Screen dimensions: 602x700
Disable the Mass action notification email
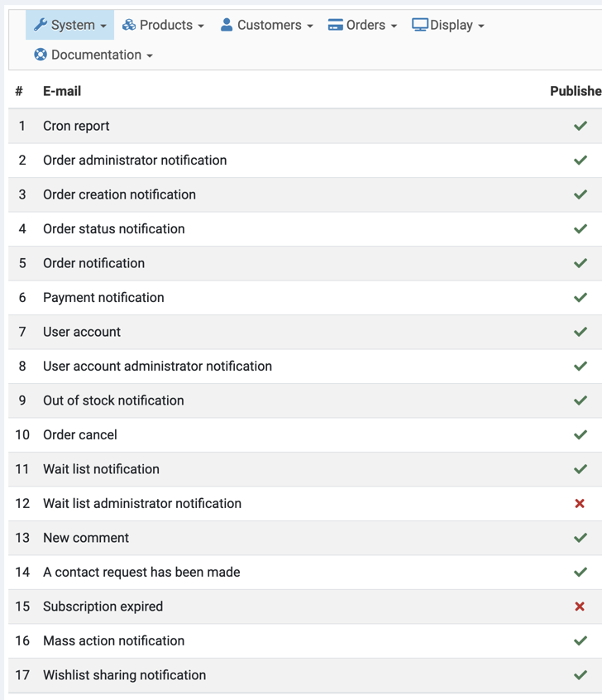pyautogui.click(x=580, y=640)
